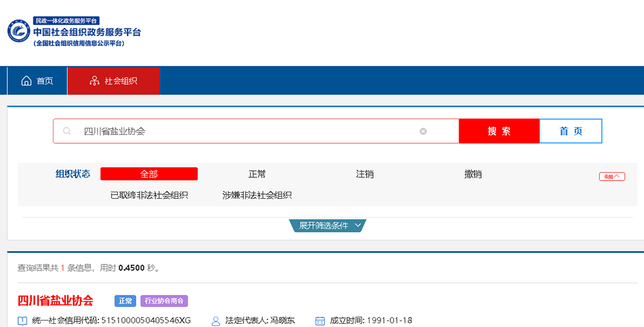Screen dimensions: 644x327
Task: Collapse the filter panel with 收起 button
Action: [x=612, y=177]
